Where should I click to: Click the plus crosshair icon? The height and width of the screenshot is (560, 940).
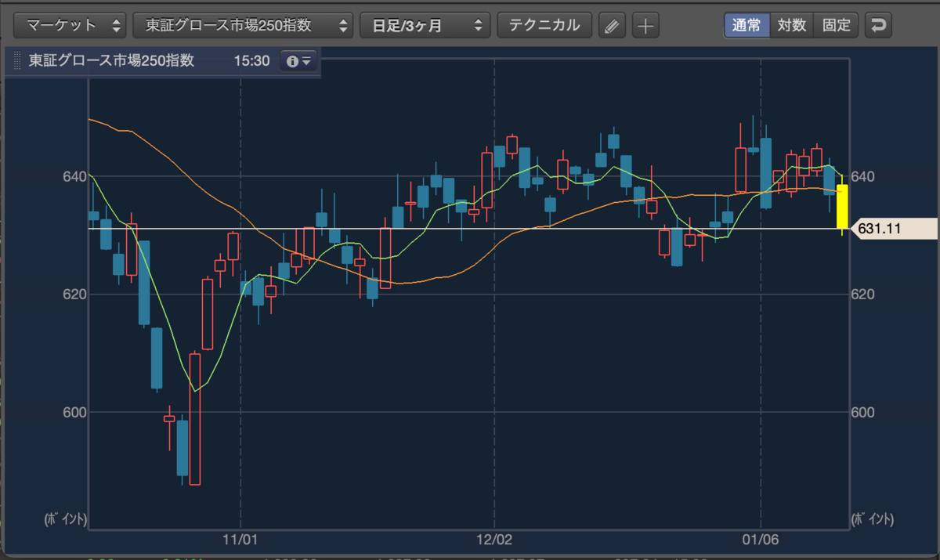[645, 26]
